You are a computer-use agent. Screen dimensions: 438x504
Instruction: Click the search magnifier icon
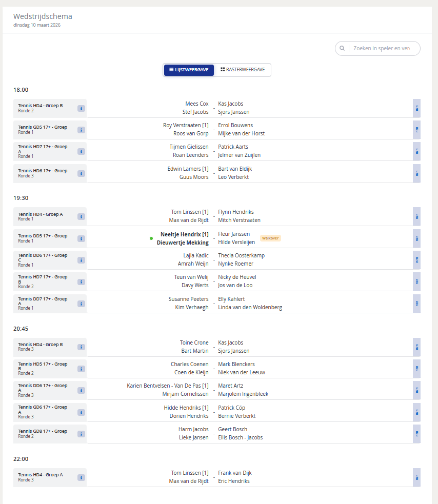point(342,49)
